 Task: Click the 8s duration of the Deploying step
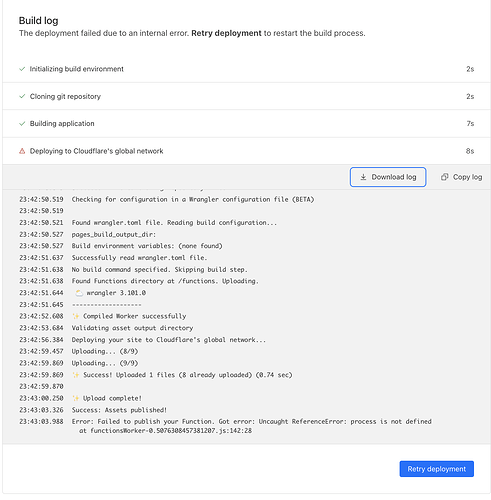tap(470, 151)
